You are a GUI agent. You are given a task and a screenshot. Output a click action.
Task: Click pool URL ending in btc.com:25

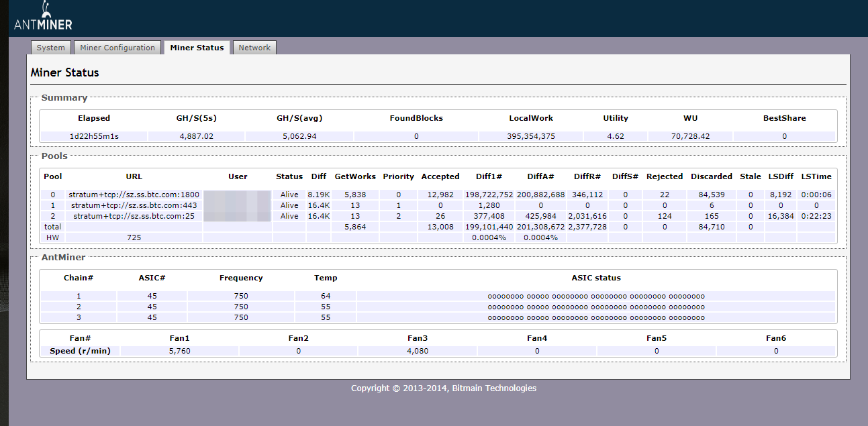coord(134,216)
